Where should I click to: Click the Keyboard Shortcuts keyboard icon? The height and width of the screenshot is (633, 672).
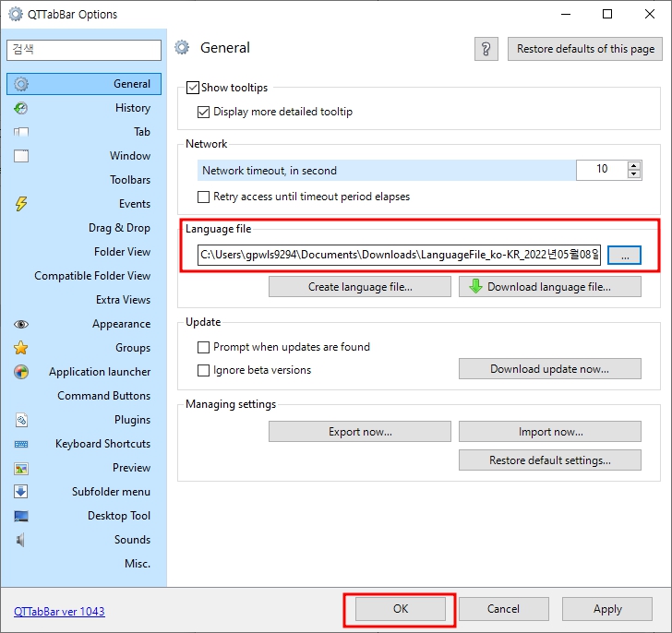pos(21,444)
